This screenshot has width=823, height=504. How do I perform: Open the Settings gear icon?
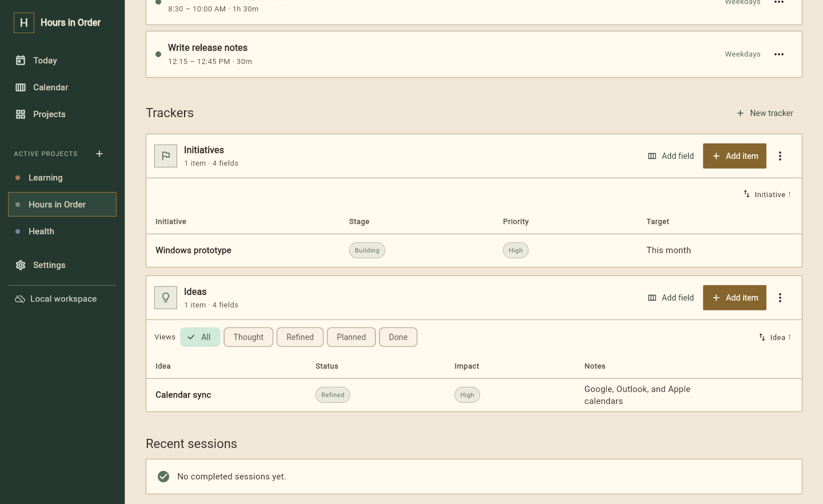tap(21, 265)
